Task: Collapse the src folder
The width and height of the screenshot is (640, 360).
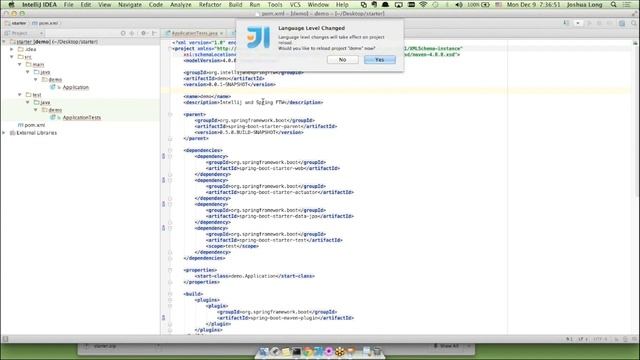Action: pos(12,57)
